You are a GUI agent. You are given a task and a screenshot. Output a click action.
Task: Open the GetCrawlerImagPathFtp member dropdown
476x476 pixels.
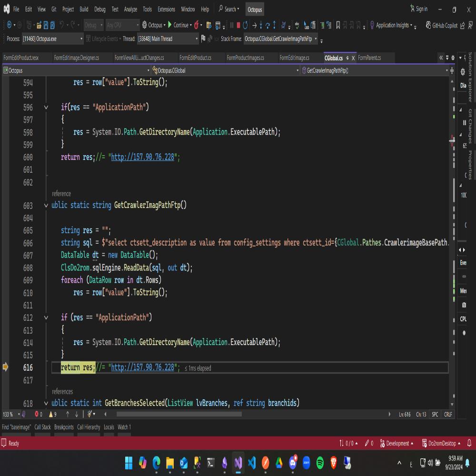tap(375, 70)
